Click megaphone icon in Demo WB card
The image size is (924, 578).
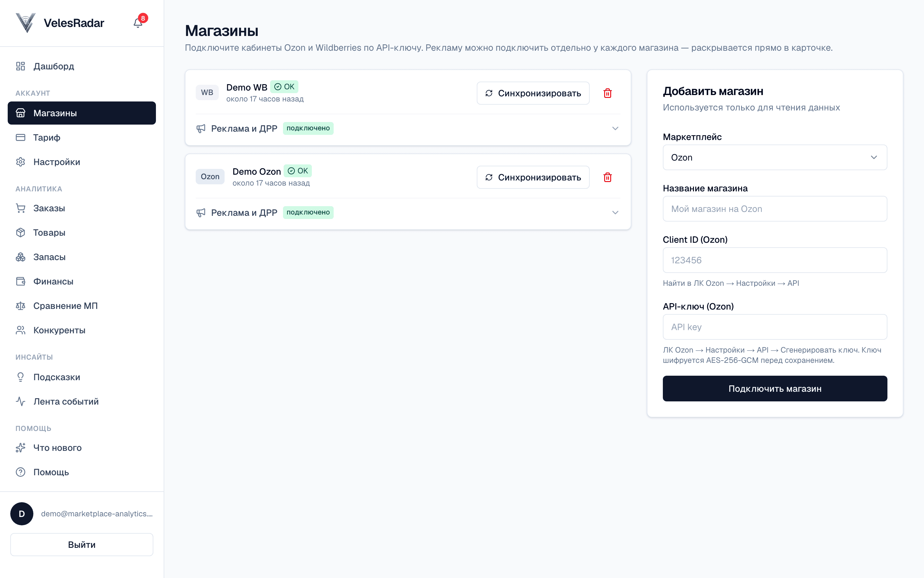click(x=201, y=128)
